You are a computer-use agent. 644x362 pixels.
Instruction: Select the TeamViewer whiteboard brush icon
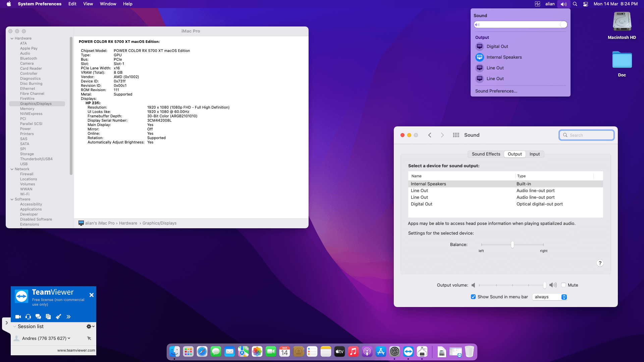58,317
